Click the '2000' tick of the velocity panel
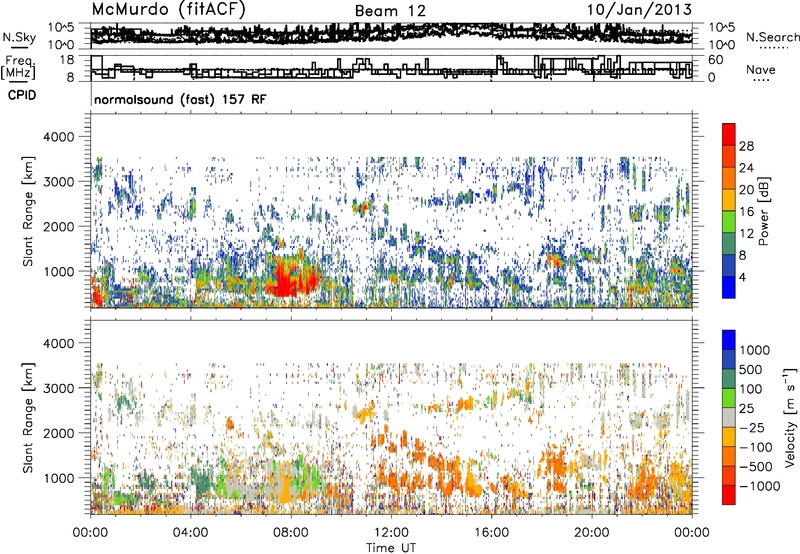 pyautogui.click(x=59, y=433)
